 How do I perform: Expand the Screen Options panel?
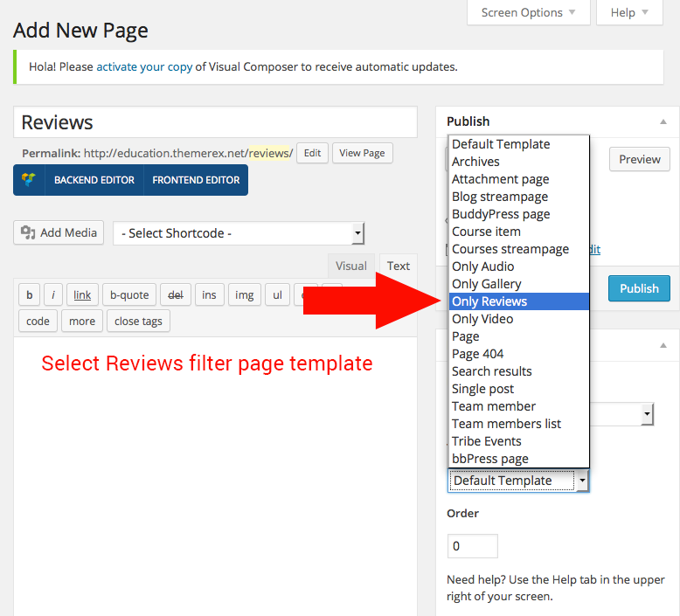pyautogui.click(x=528, y=12)
